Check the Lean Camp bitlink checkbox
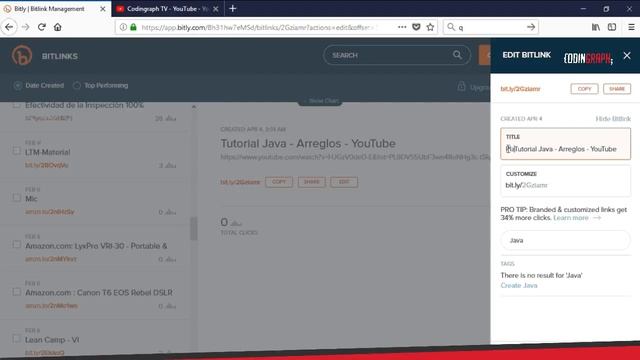This screenshot has width=640, height=360. [x=16, y=339]
